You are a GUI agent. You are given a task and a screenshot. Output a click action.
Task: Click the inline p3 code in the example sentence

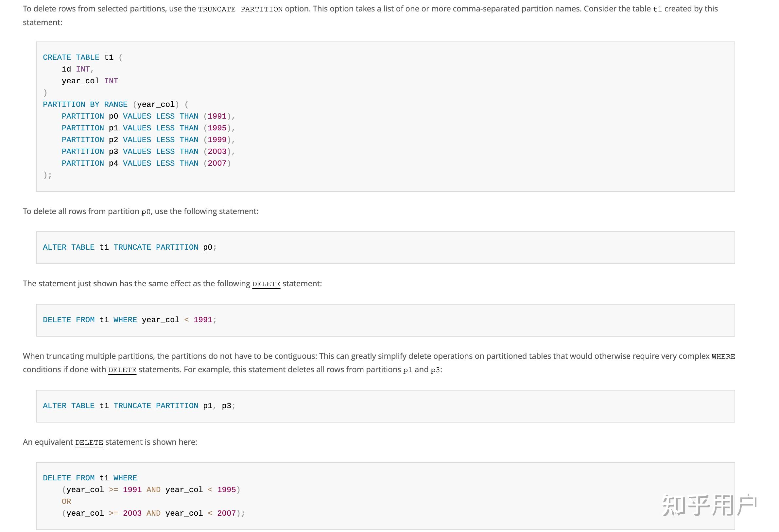(435, 370)
